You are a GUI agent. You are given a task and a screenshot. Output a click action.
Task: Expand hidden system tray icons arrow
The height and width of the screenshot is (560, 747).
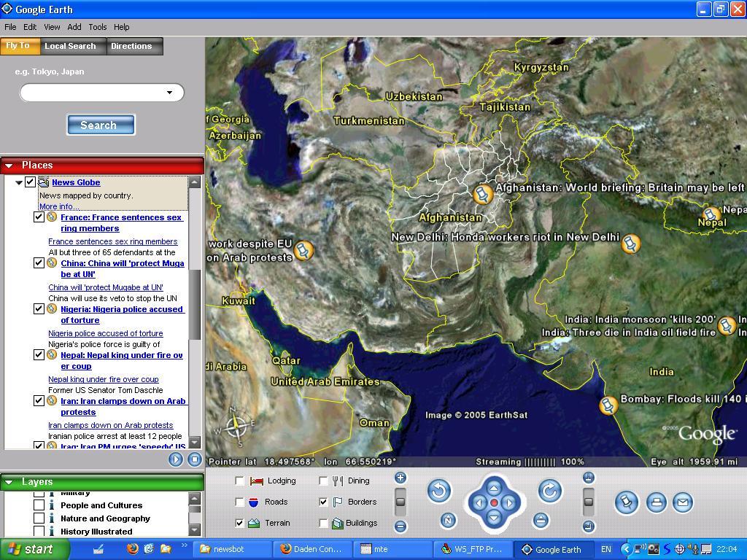point(626,550)
